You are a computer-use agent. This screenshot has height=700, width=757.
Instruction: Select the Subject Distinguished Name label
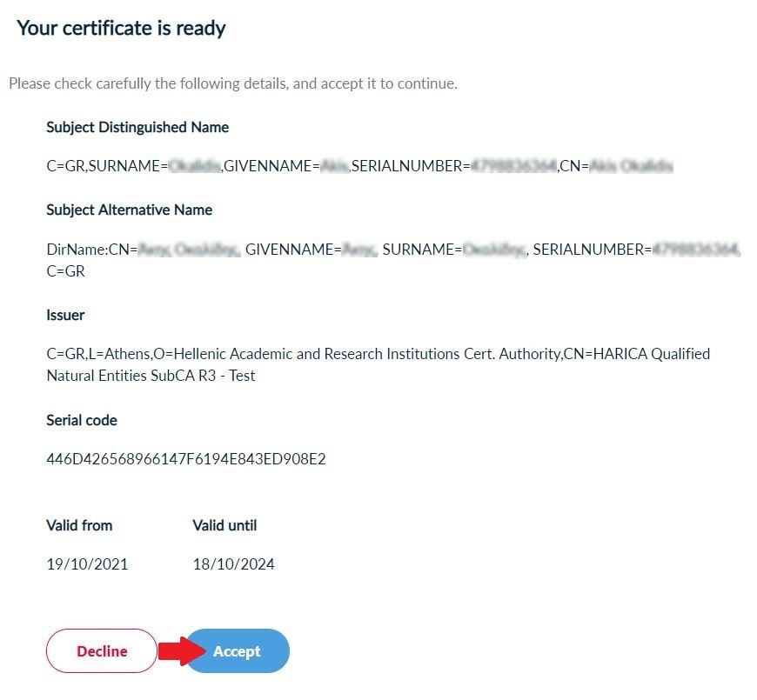coord(137,127)
